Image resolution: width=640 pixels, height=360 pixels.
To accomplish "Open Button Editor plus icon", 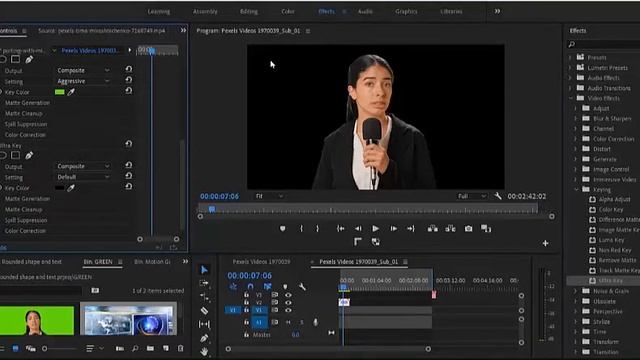I will 545,243.
